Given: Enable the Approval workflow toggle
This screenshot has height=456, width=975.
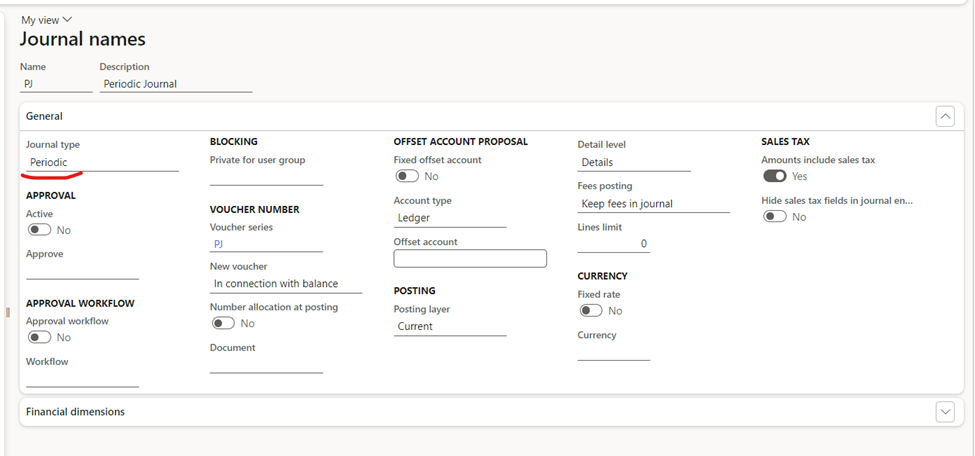Looking at the screenshot, I should click(x=39, y=337).
